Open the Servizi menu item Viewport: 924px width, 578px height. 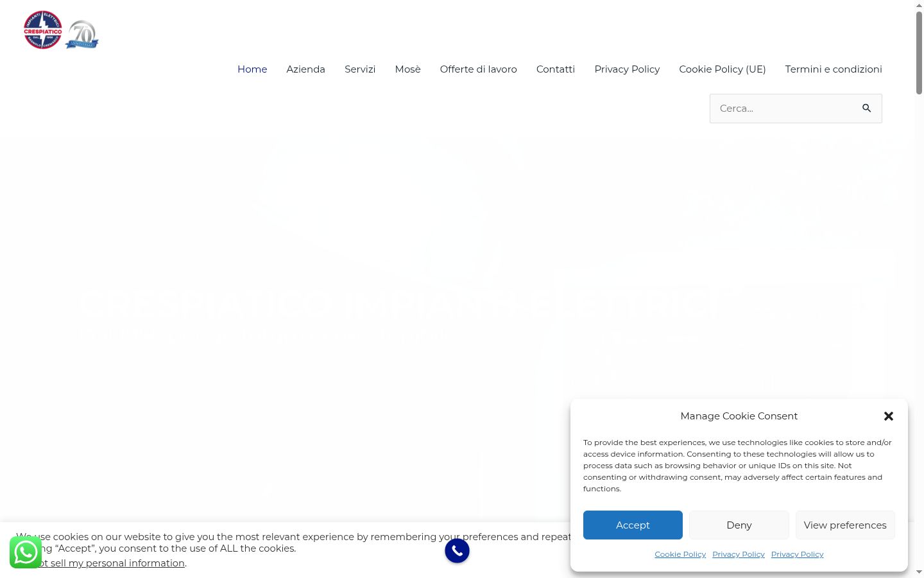coord(360,69)
